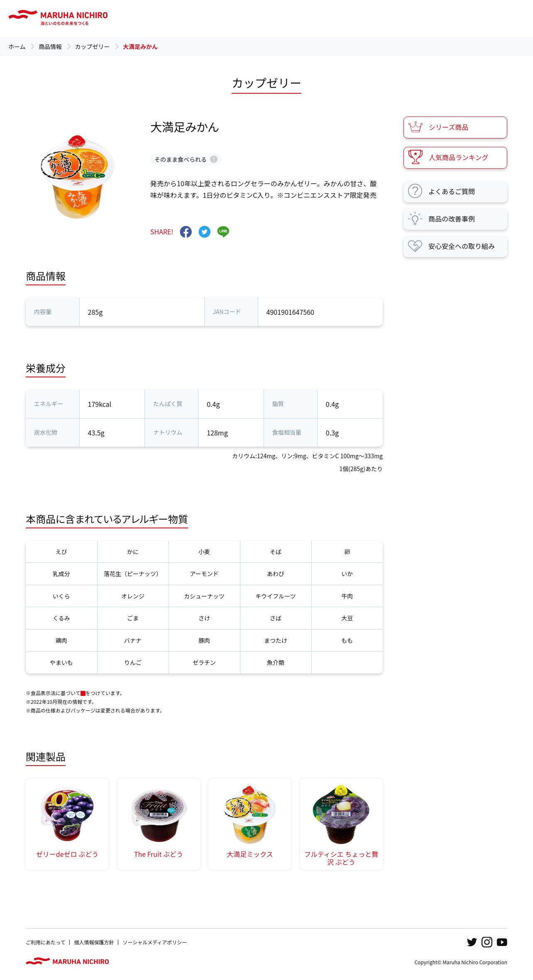
Task: Open footer YouTube icon
Action: coord(502,942)
